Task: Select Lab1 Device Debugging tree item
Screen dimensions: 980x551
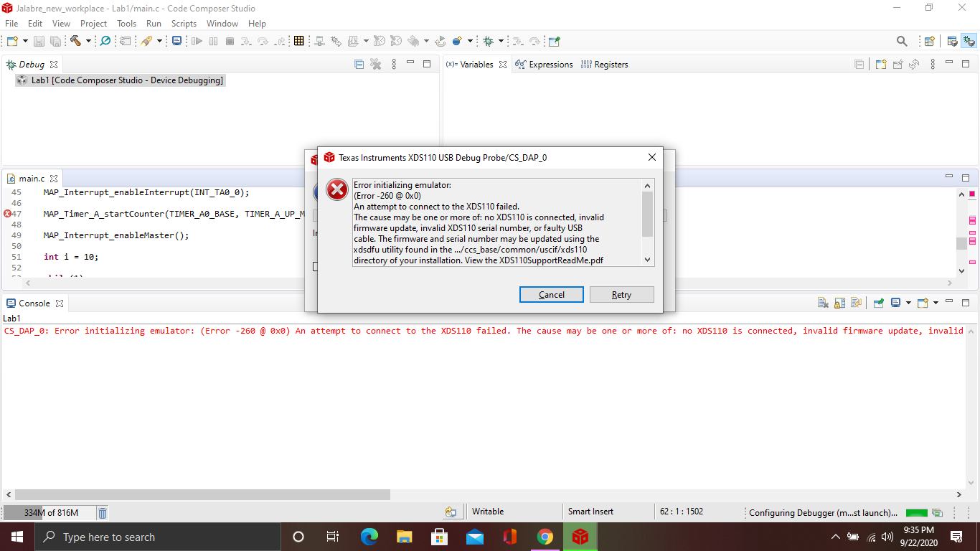Action: (120, 80)
